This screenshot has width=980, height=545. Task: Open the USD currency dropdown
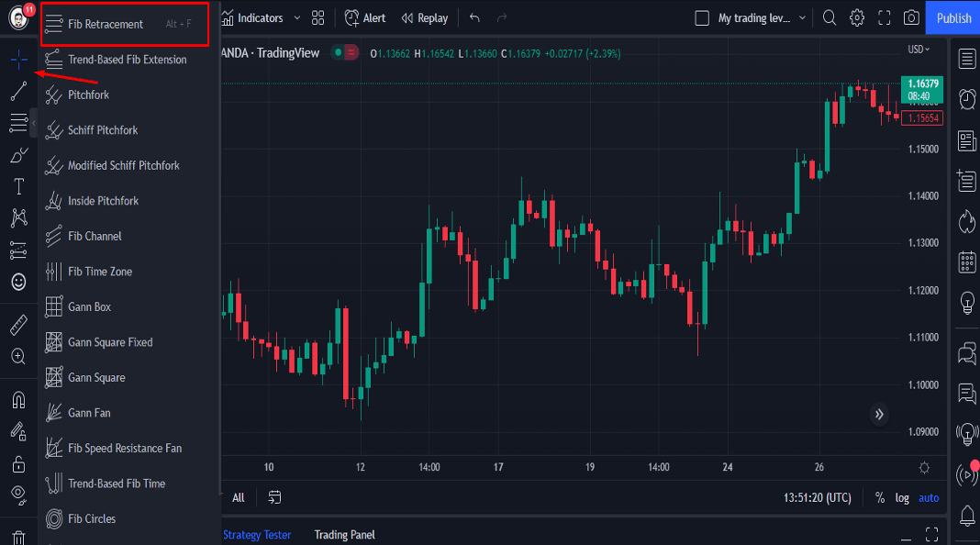[919, 50]
